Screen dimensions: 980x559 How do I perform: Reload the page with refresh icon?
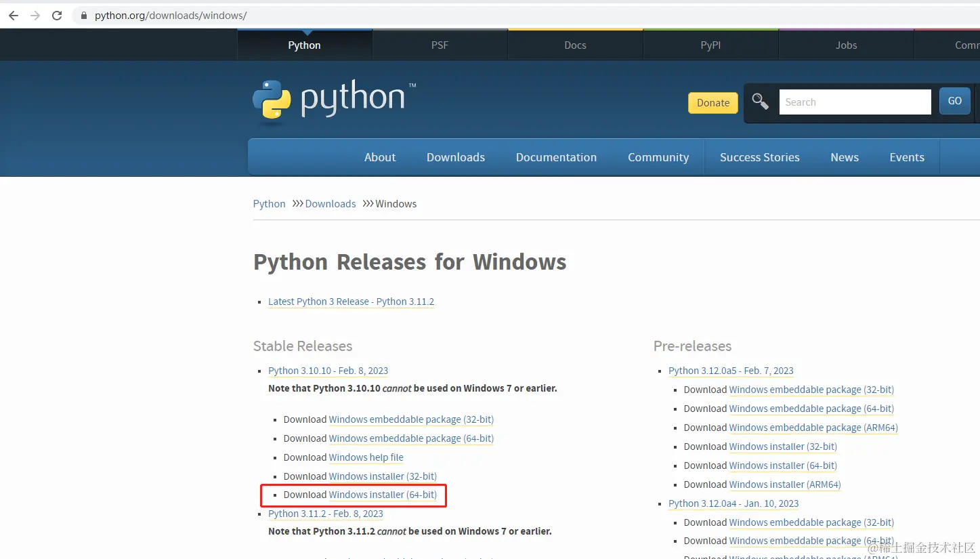click(57, 16)
